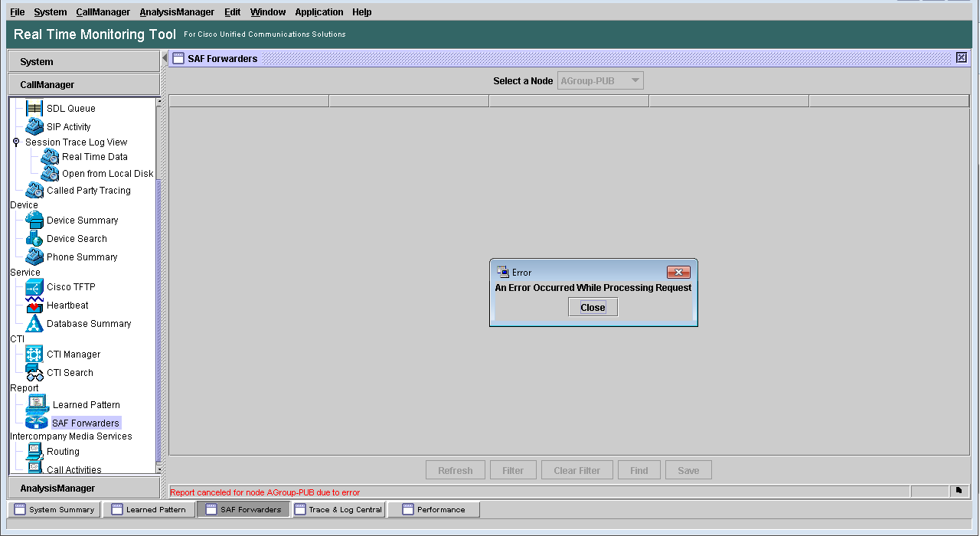The height and width of the screenshot is (536, 980).
Task: Click the SAF Forwarders icon
Action: tap(38, 422)
